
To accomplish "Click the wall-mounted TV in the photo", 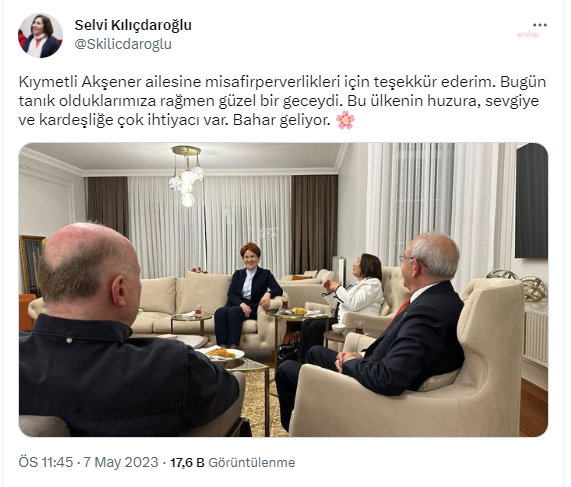I will [x=531, y=201].
